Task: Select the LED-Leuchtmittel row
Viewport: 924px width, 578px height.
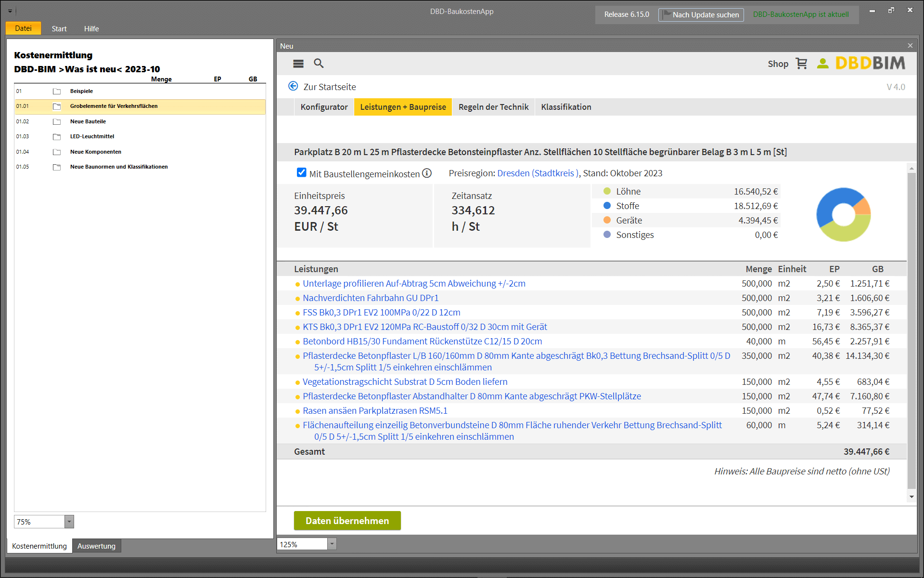Action: pos(140,137)
